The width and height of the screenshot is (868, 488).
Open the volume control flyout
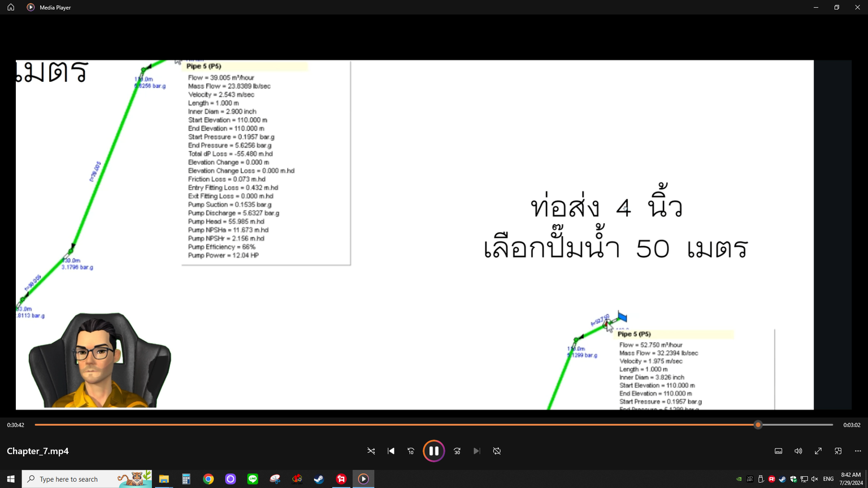[x=798, y=451]
